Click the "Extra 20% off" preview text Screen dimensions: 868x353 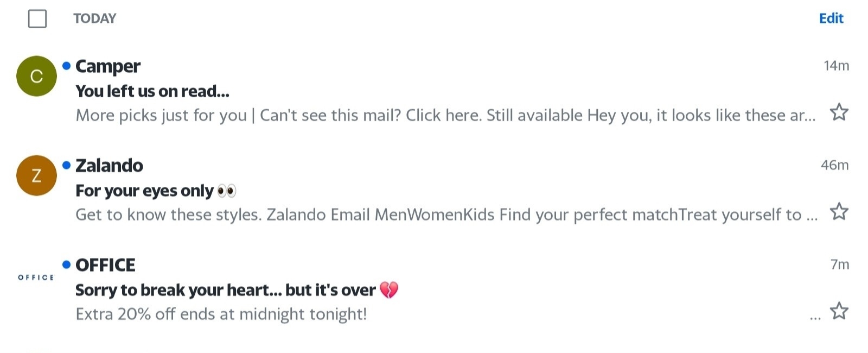221,314
